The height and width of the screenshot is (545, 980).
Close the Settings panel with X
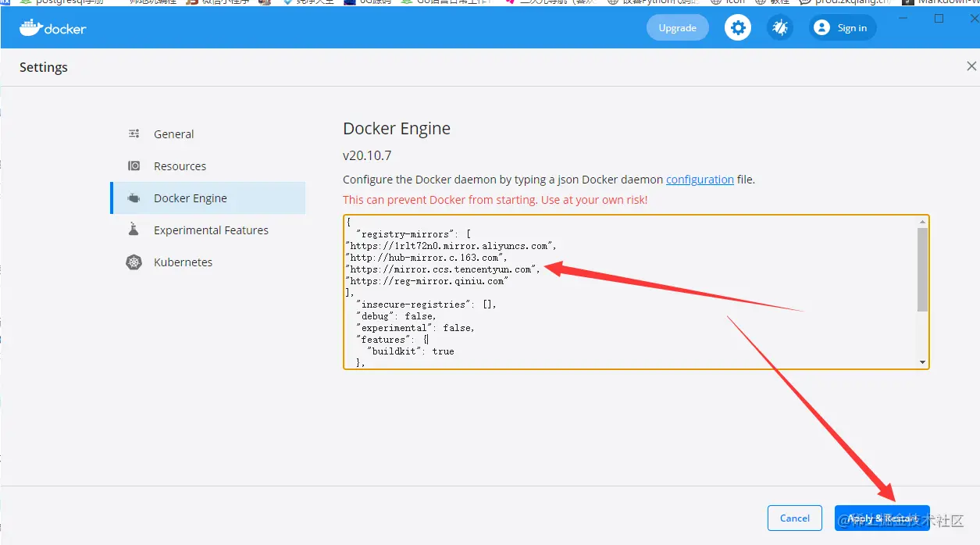tap(971, 66)
